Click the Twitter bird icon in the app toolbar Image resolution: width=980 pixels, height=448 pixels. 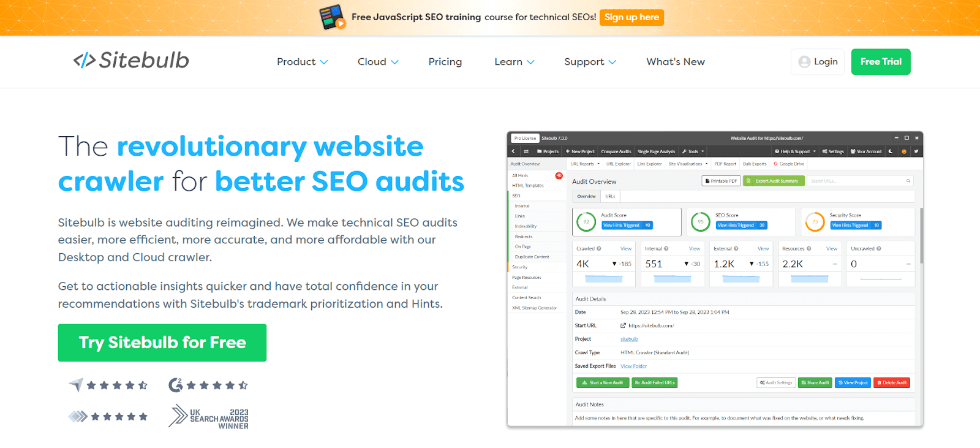[x=916, y=151]
